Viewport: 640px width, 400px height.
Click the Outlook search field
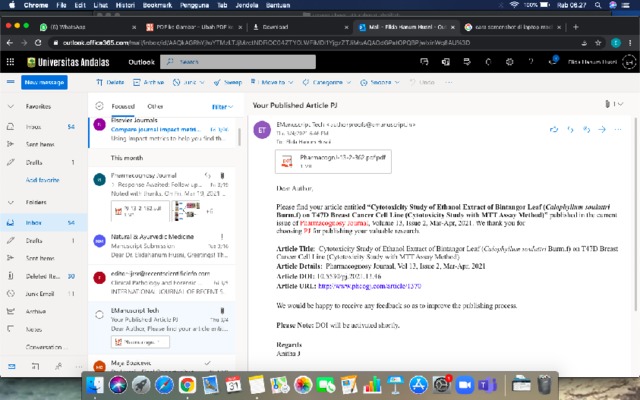pos(238,62)
